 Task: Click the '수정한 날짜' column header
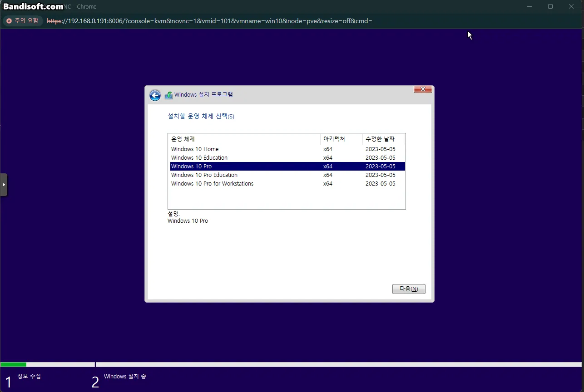[x=384, y=139]
